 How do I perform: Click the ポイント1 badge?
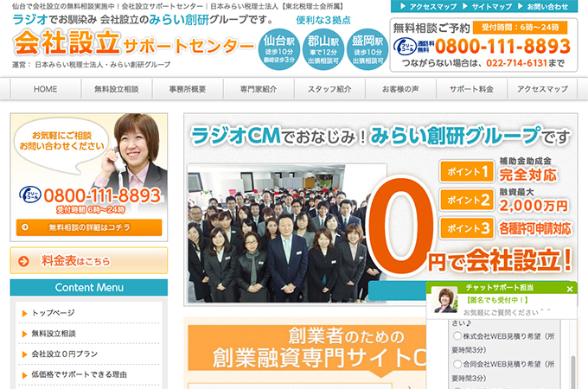tap(467, 172)
